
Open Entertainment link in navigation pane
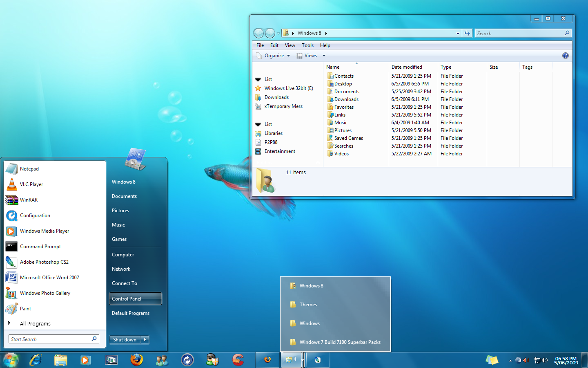pos(275,151)
